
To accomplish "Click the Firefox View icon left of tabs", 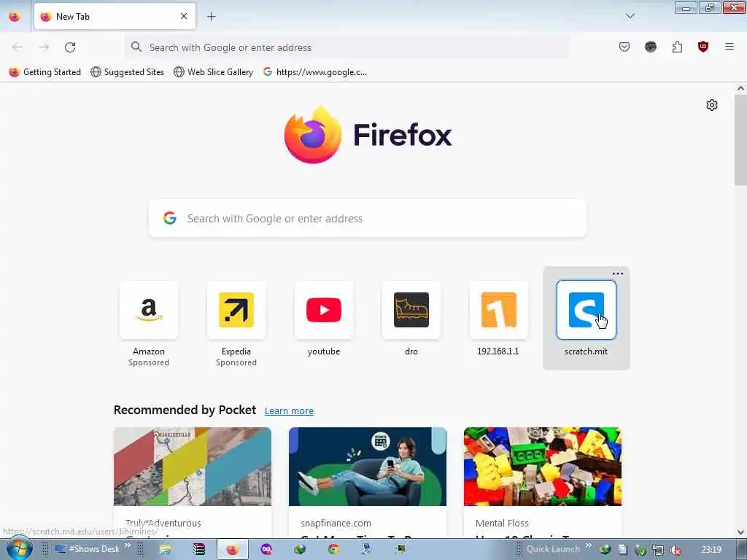I will click(x=15, y=17).
